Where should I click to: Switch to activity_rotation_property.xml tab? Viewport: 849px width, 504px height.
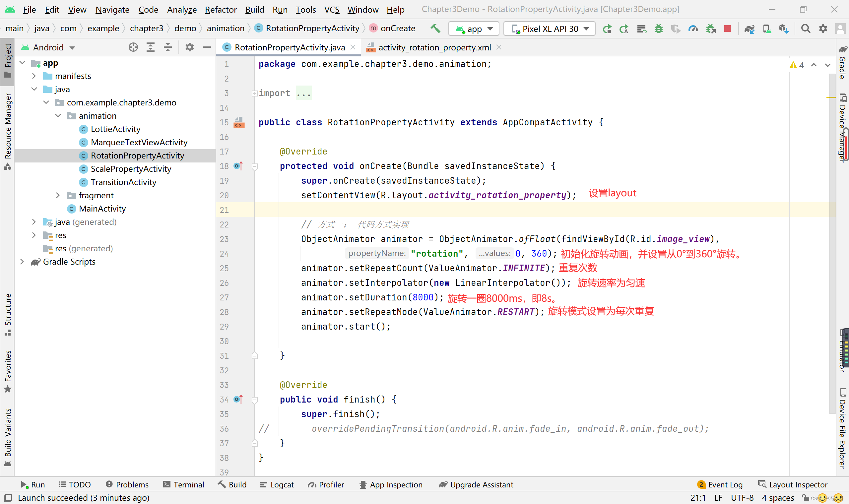pos(434,47)
